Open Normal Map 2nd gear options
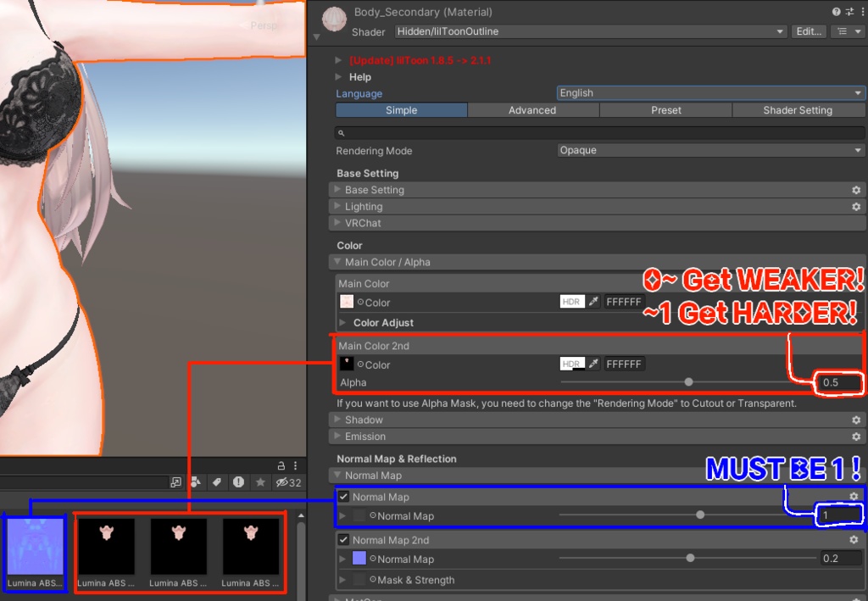The image size is (868, 601). tap(854, 539)
